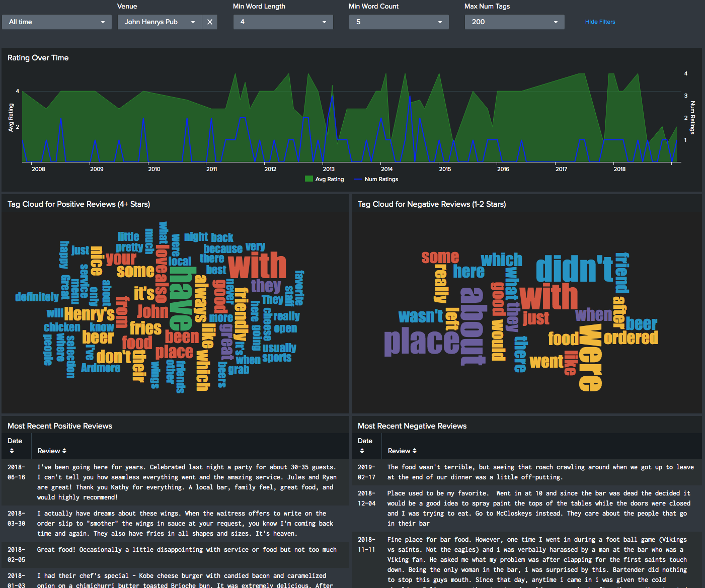Click the 2013 label on the time axis
Screen dimensions: 705x588
tap(329, 169)
